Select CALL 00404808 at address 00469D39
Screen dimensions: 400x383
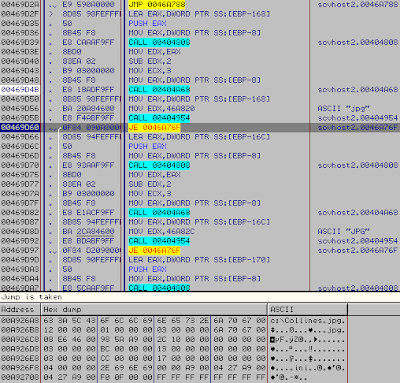click(x=159, y=42)
